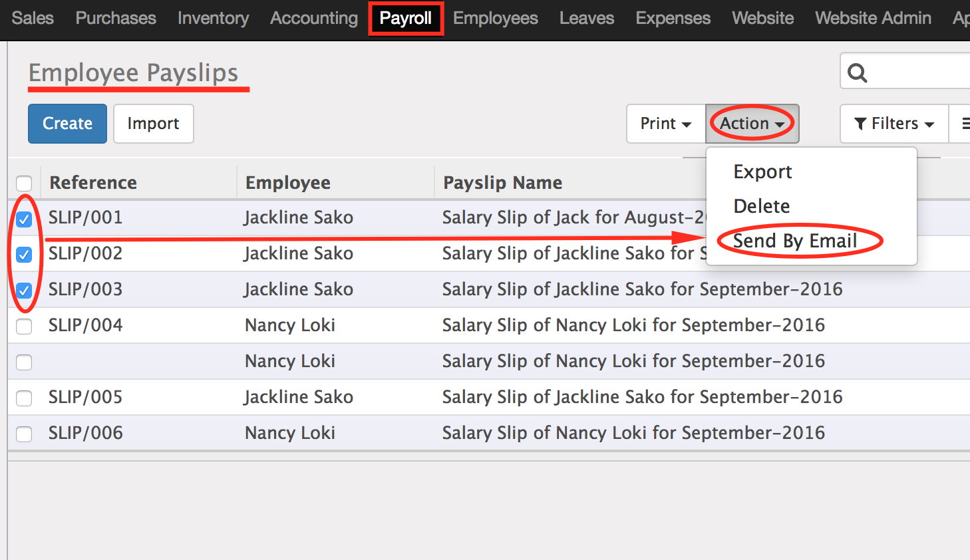Switch to the Accounting menu
Viewport: 970px width, 560px height.
pyautogui.click(x=314, y=18)
